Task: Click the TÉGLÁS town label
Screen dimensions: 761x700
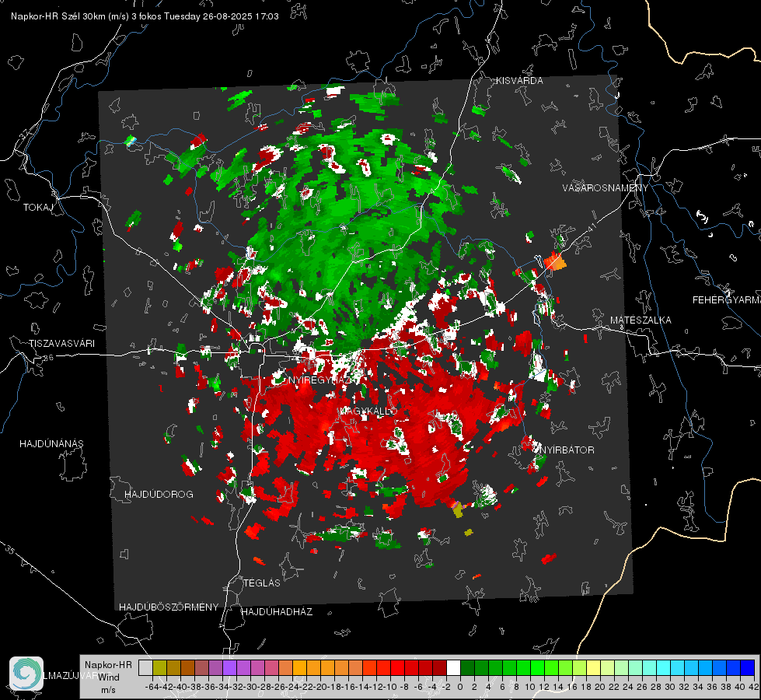Action: [262, 583]
